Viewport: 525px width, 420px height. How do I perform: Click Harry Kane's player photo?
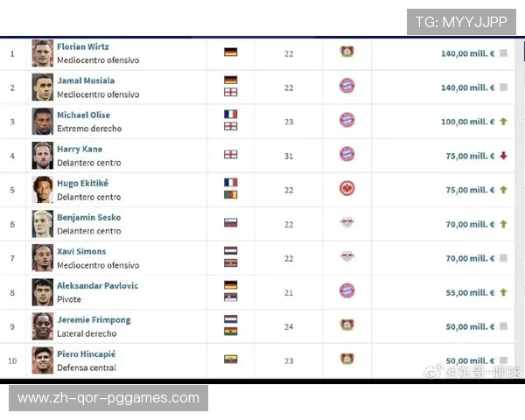pyautogui.click(x=43, y=155)
